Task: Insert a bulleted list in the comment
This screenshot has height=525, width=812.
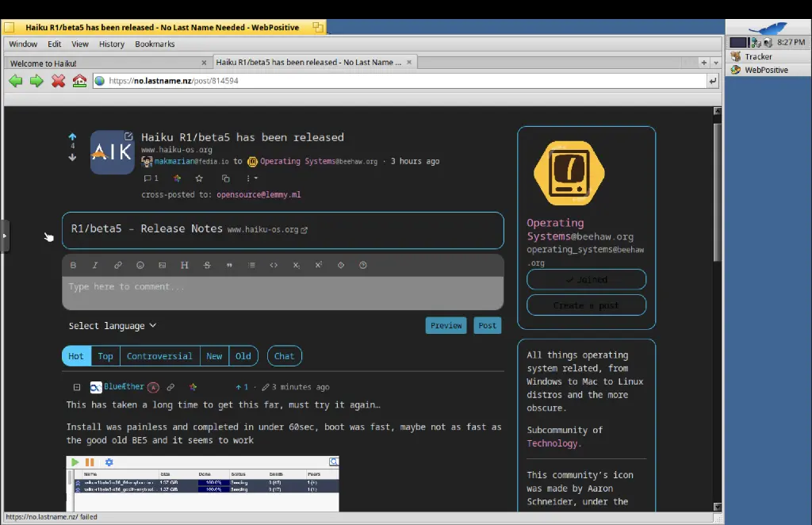Action: click(x=251, y=265)
